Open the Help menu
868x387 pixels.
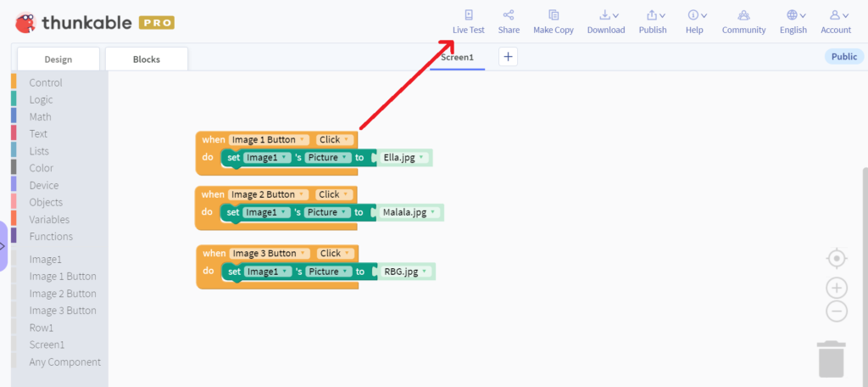click(x=694, y=22)
